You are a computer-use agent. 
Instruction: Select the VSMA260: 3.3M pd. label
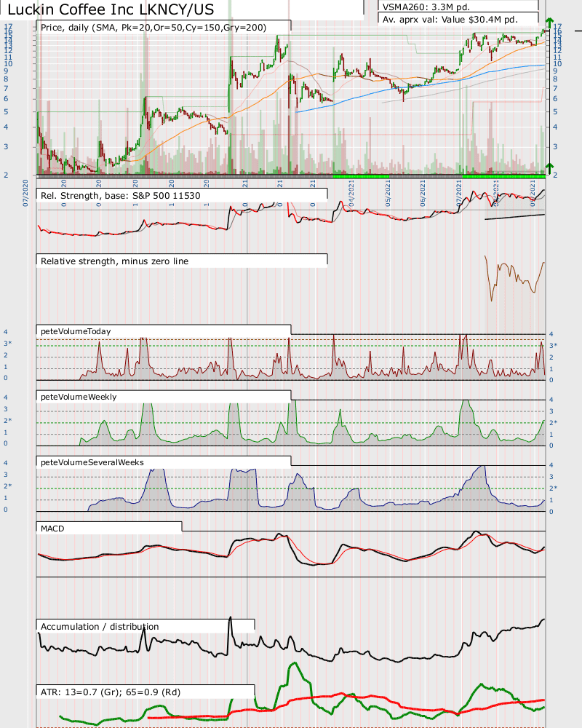426,7
